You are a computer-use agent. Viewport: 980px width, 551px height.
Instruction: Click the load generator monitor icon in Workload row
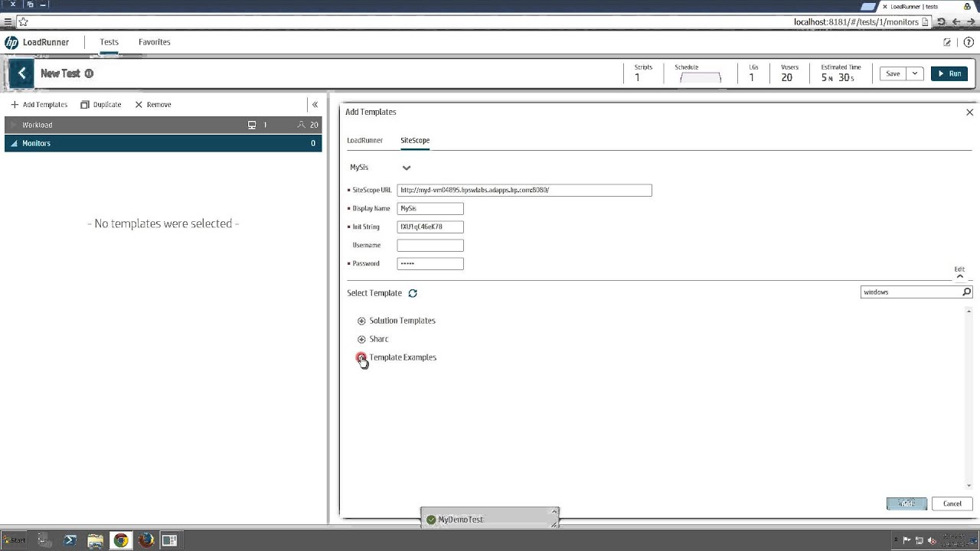(x=252, y=125)
